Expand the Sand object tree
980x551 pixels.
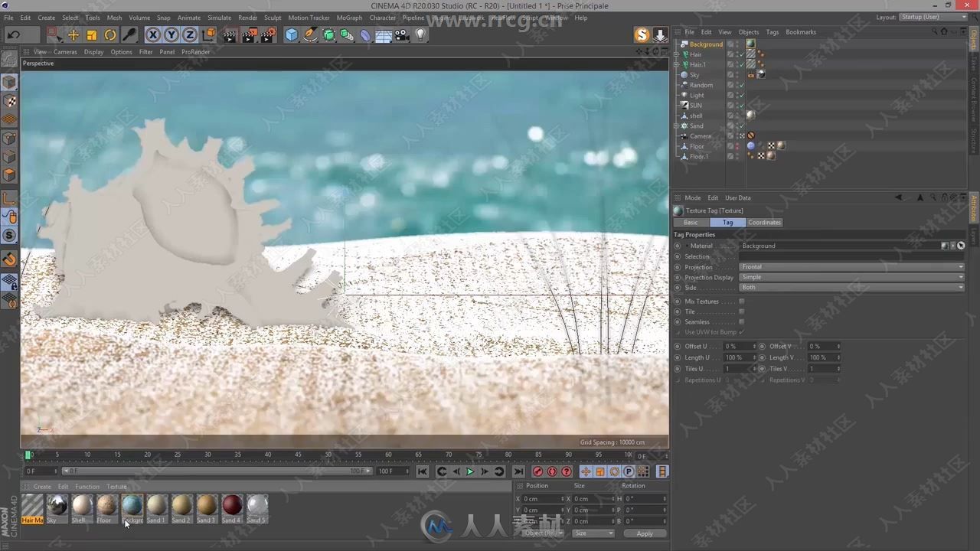(x=676, y=126)
